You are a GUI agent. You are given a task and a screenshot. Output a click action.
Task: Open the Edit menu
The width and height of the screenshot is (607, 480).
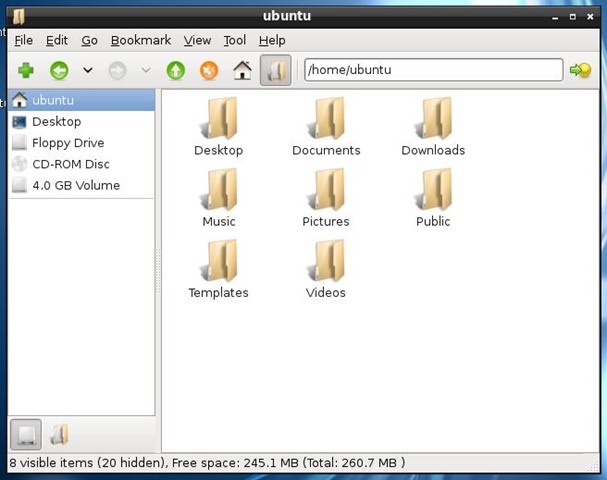[57, 40]
